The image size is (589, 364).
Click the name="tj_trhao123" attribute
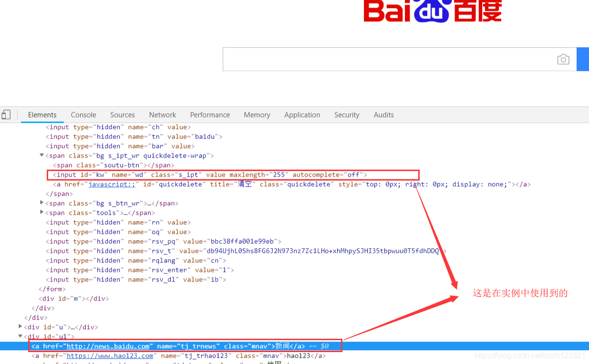tap(196, 356)
